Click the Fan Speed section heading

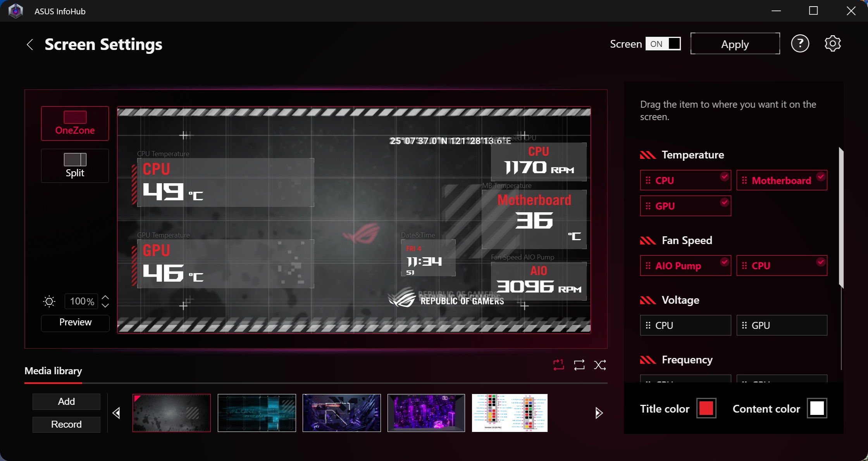pos(687,241)
